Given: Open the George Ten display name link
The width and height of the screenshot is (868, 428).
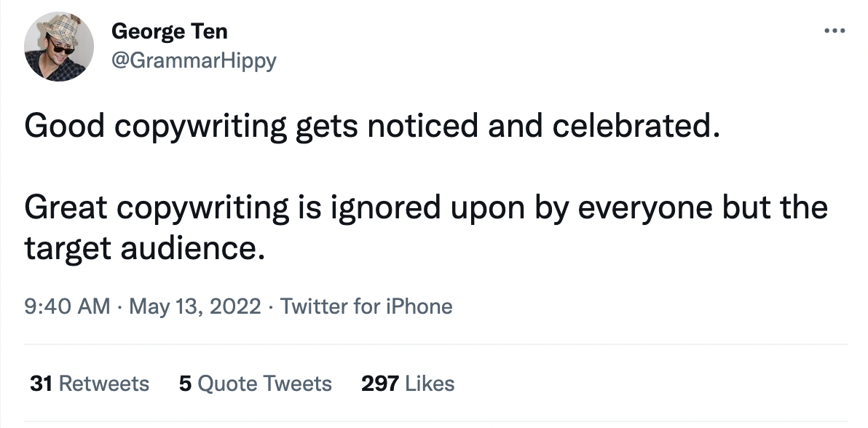Looking at the screenshot, I should point(169,32).
